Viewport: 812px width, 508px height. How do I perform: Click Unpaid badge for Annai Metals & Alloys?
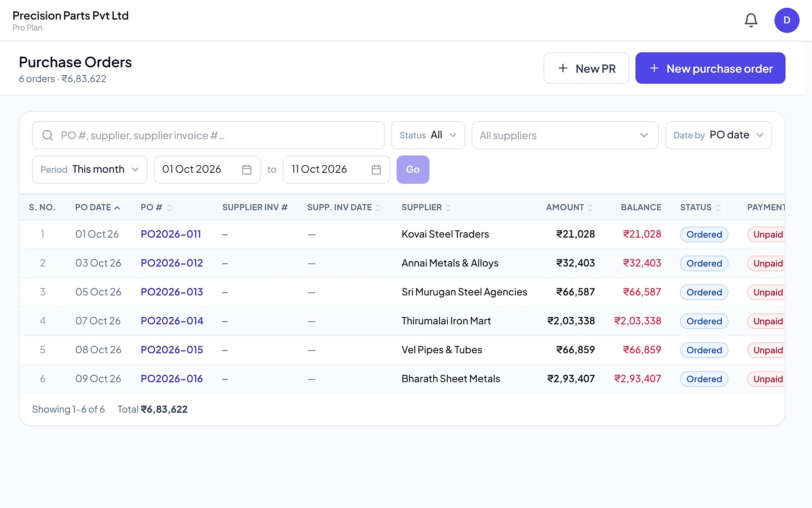(x=767, y=263)
